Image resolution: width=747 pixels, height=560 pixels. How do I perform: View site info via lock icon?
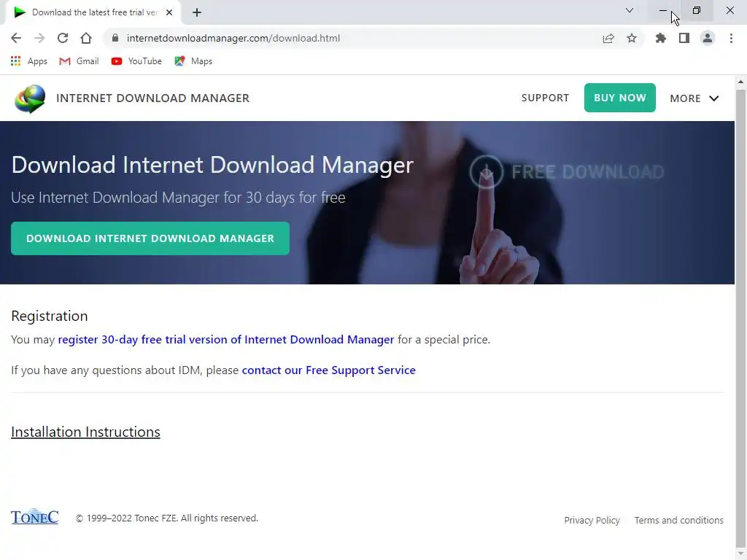coord(115,38)
